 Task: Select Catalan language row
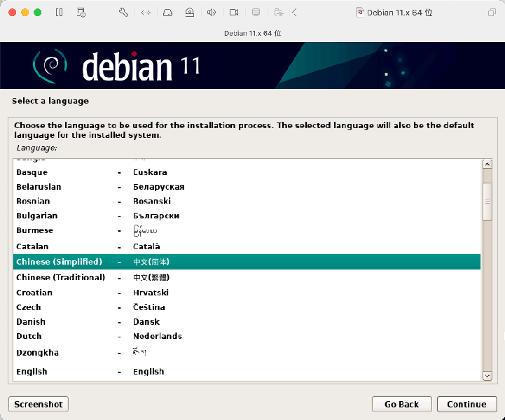pyautogui.click(x=247, y=246)
